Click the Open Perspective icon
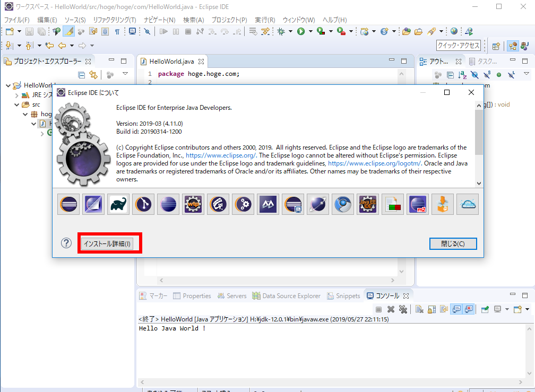This screenshot has height=392, width=535. (496, 46)
